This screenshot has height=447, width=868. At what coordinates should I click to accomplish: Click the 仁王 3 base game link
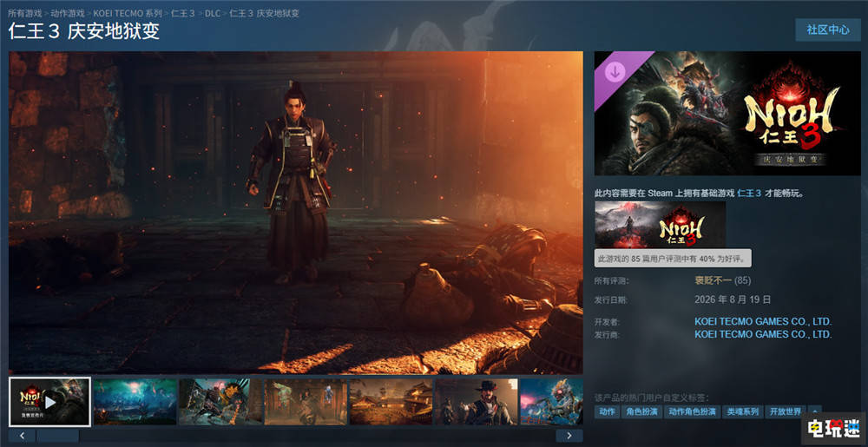(x=750, y=194)
